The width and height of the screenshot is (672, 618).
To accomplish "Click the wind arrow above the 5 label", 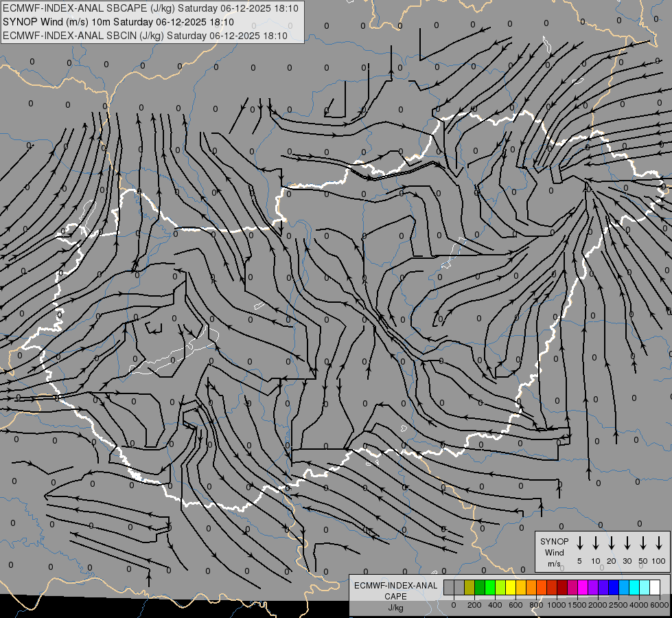I will point(579,543).
